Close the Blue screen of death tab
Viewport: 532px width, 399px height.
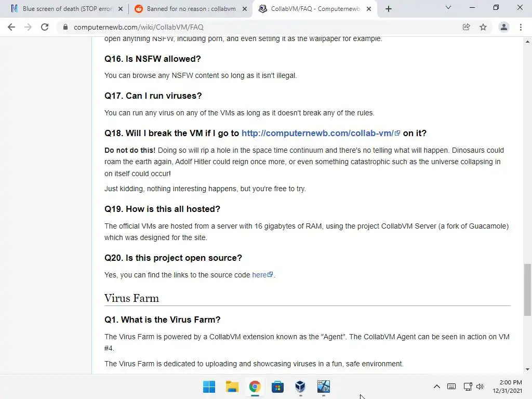point(121,9)
